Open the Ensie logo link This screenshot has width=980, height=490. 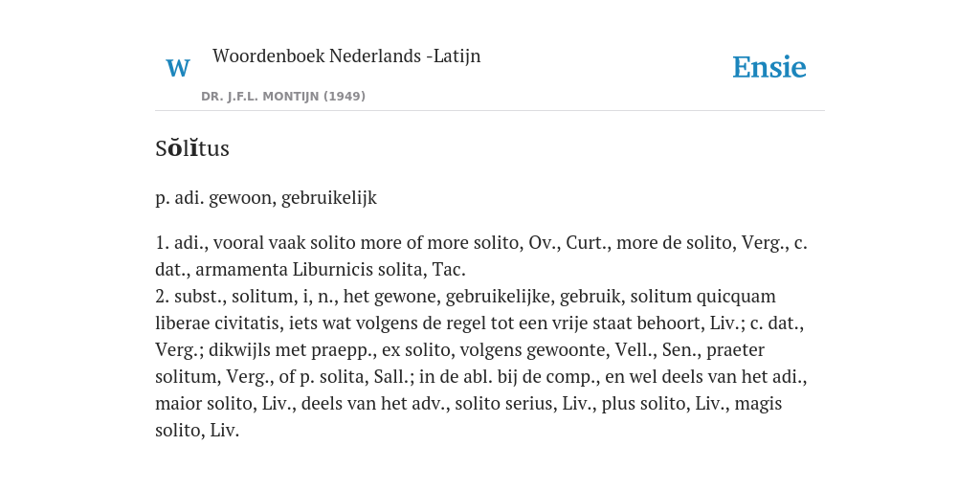[x=769, y=68]
